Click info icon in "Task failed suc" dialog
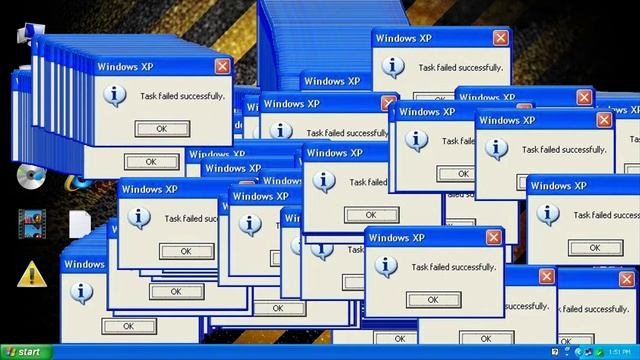Viewport: 640px width, 360px height. [x=139, y=218]
